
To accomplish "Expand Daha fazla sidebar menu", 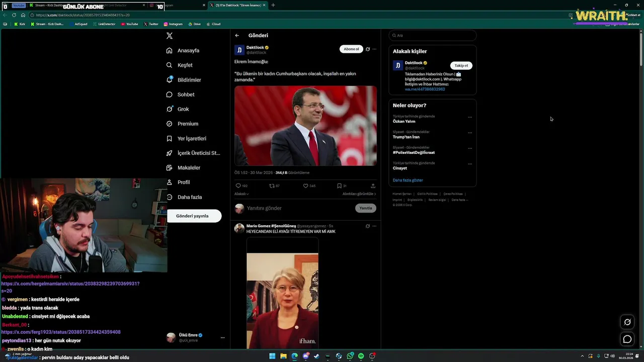I will (184, 197).
